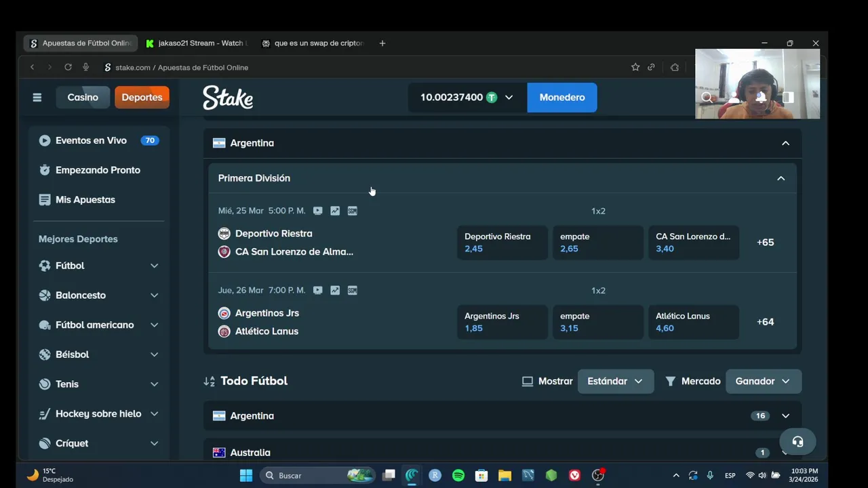
Task: Open the statistics chart icon for Argentinos Jrs match
Action: click(335, 290)
